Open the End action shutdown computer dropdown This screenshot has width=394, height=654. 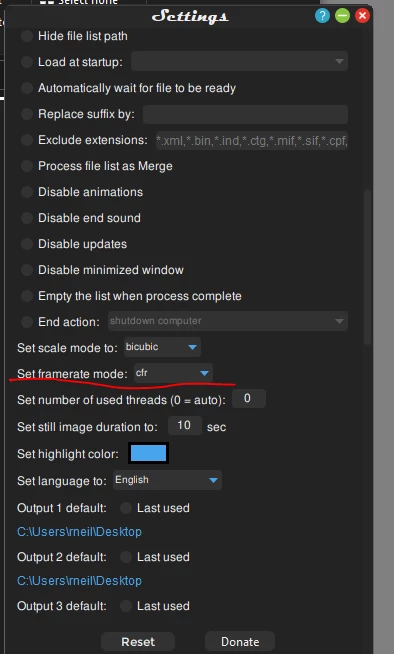pos(228,321)
